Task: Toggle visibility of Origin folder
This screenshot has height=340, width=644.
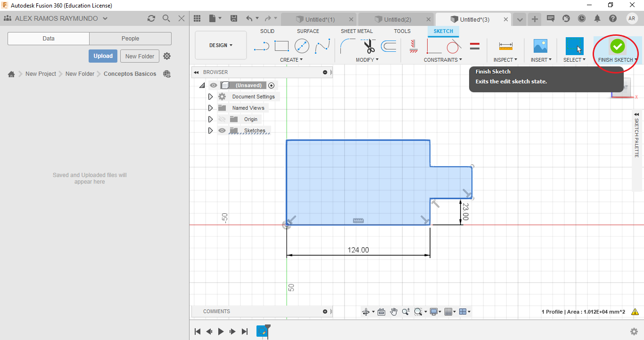Action: [222, 119]
